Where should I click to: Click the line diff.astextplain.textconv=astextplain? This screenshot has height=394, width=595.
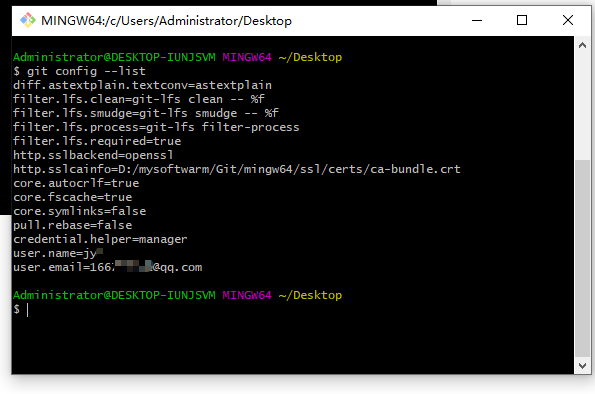tap(142, 85)
